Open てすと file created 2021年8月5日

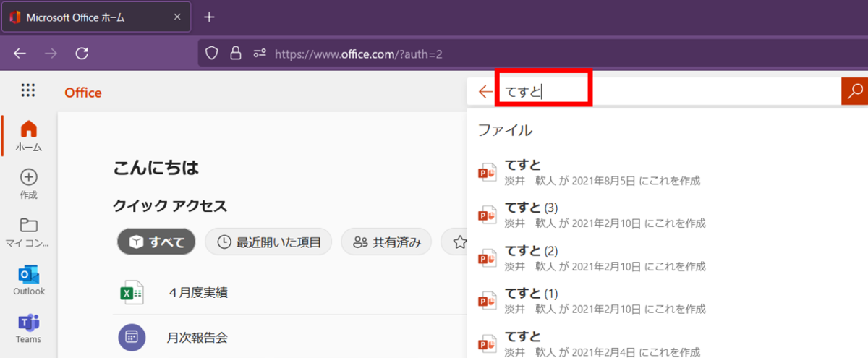(667, 172)
